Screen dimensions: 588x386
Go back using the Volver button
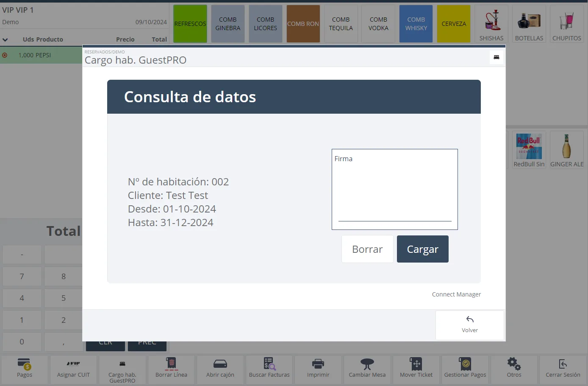click(469, 325)
